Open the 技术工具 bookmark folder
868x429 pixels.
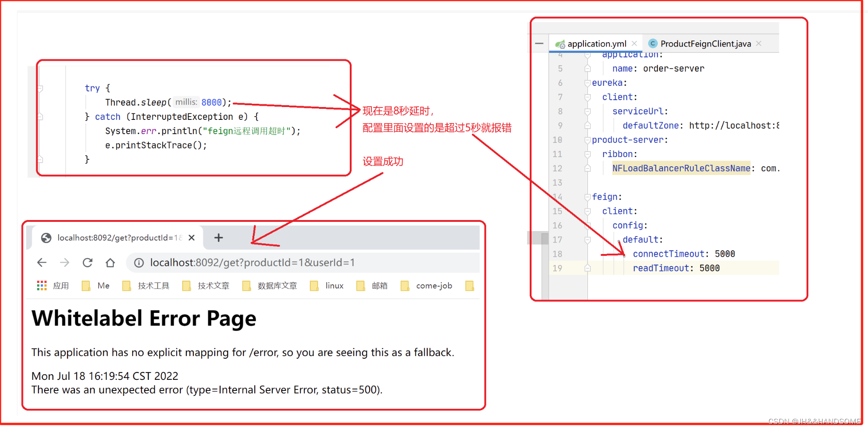pyautogui.click(x=146, y=286)
